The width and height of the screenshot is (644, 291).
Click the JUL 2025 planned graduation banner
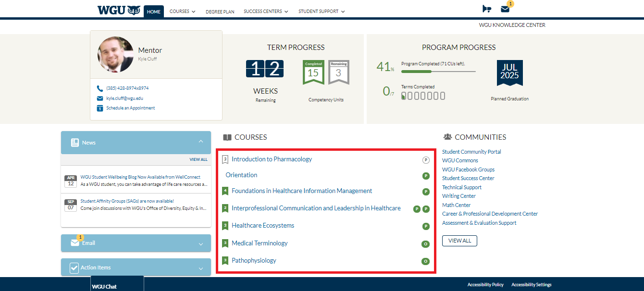coord(509,73)
